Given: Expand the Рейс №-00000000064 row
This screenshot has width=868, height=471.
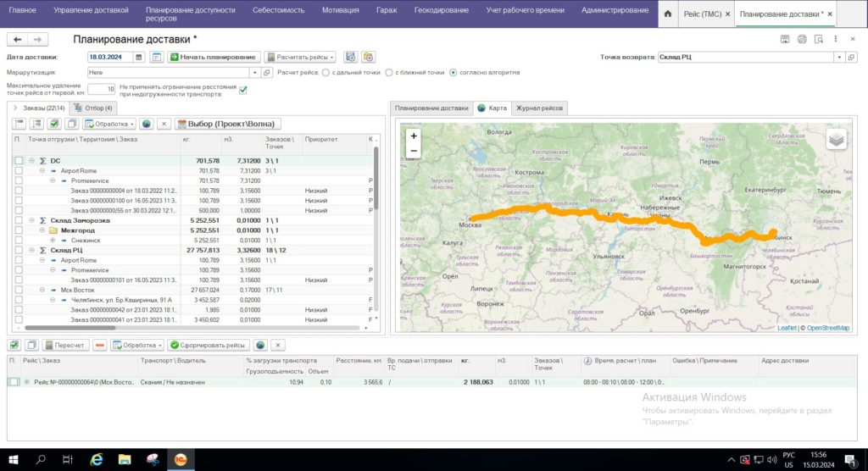Looking at the screenshot, I should pos(28,383).
